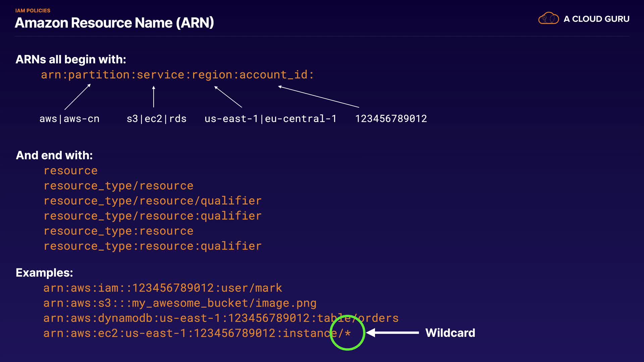Click the IAM user/mark example ARN
Viewport: 644px width, 362px height.
pos(163,288)
